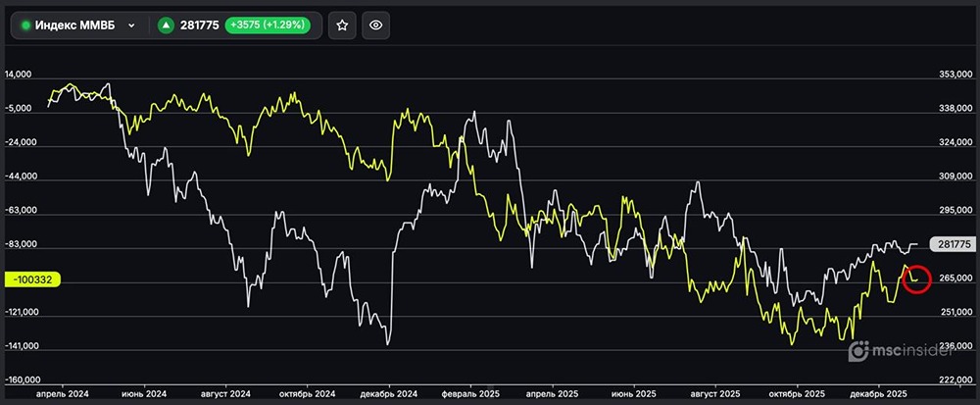Open the Индекс ММВБ instrument dropdown
980x405 pixels.
(x=78, y=25)
